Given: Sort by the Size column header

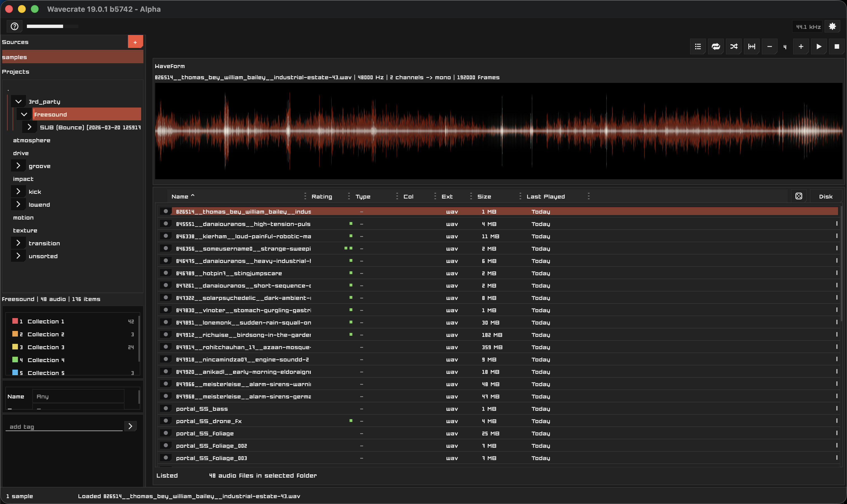Looking at the screenshot, I should [484, 197].
